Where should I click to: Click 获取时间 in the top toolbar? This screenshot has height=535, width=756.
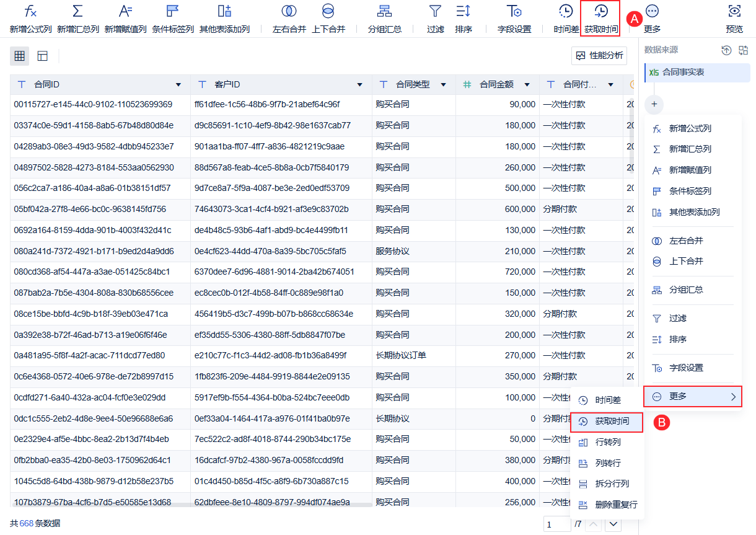[600, 19]
